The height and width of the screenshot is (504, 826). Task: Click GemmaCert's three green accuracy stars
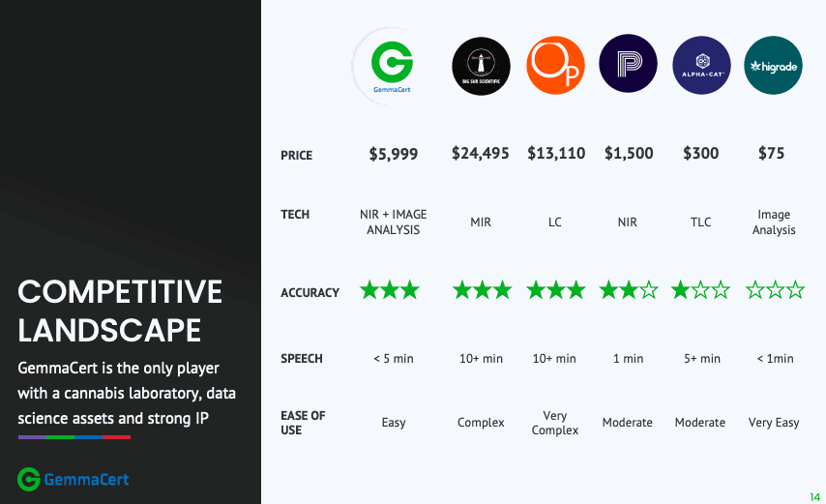click(390, 290)
